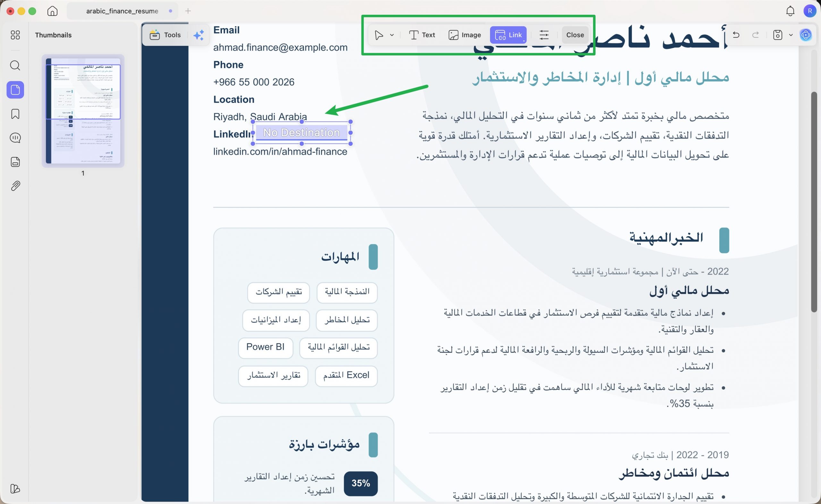The height and width of the screenshot is (504, 821).
Task: Open the notifications bell
Action: click(x=790, y=11)
